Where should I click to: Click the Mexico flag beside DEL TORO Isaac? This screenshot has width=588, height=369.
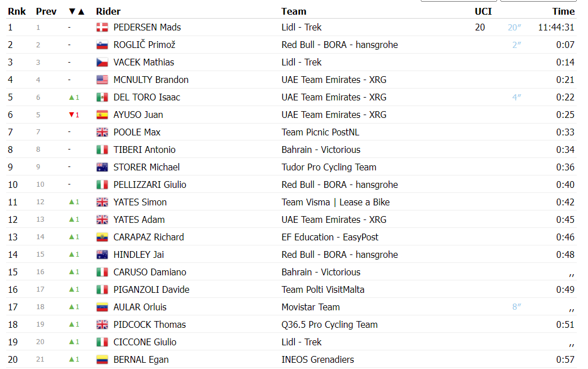point(102,98)
